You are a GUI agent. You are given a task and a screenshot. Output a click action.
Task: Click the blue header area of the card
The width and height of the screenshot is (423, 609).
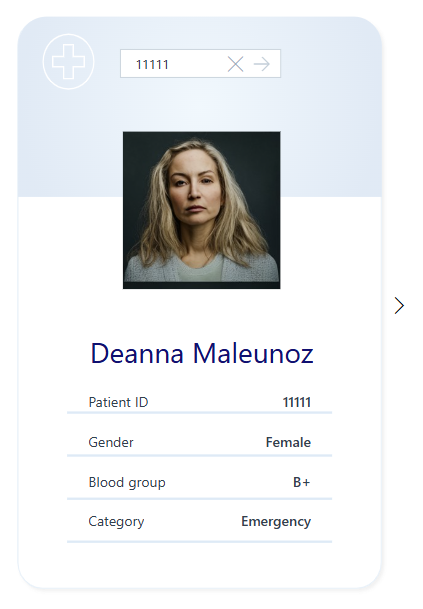pyautogui.click(x=330, y=117)
